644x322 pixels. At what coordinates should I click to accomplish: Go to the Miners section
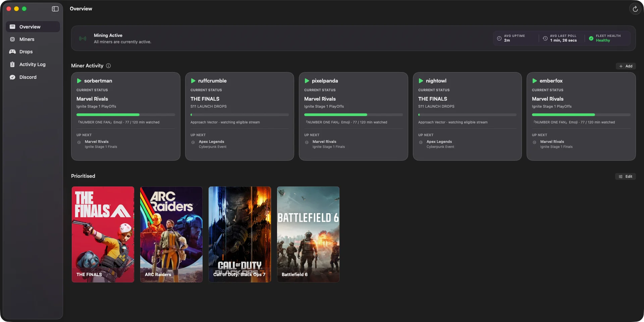(x=33, y=39)
